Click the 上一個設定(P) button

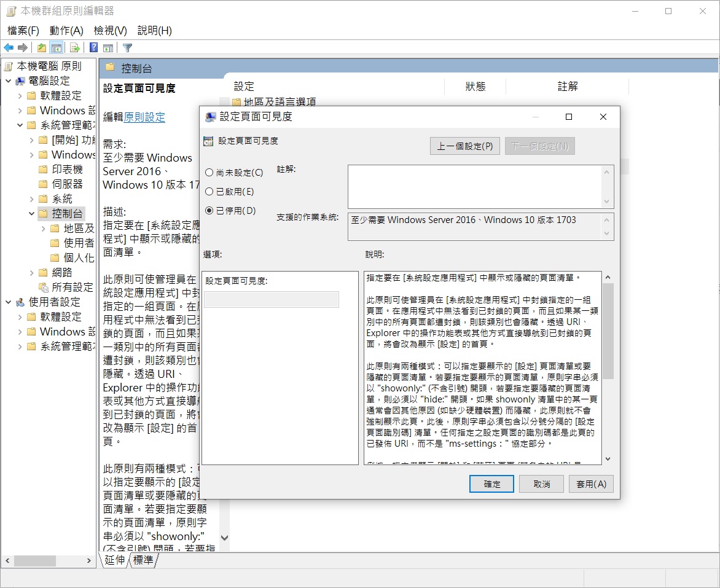(x=465, y=146)
